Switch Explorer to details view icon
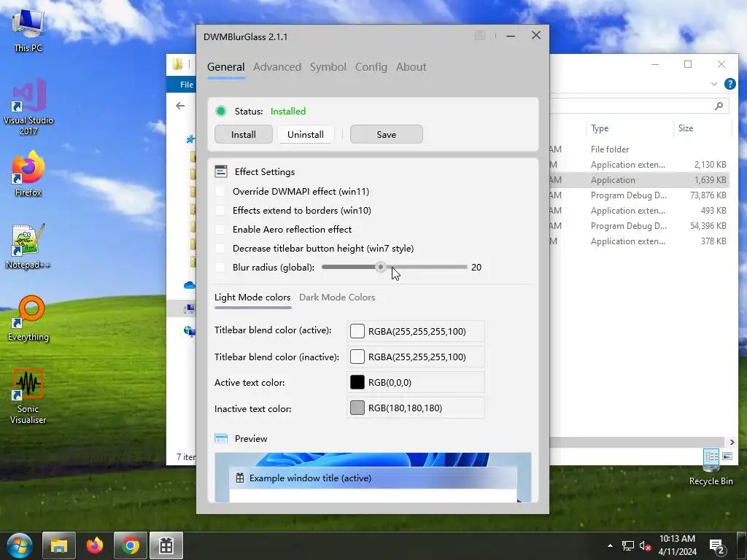747x560 pixels. click(x=711, y=456)
